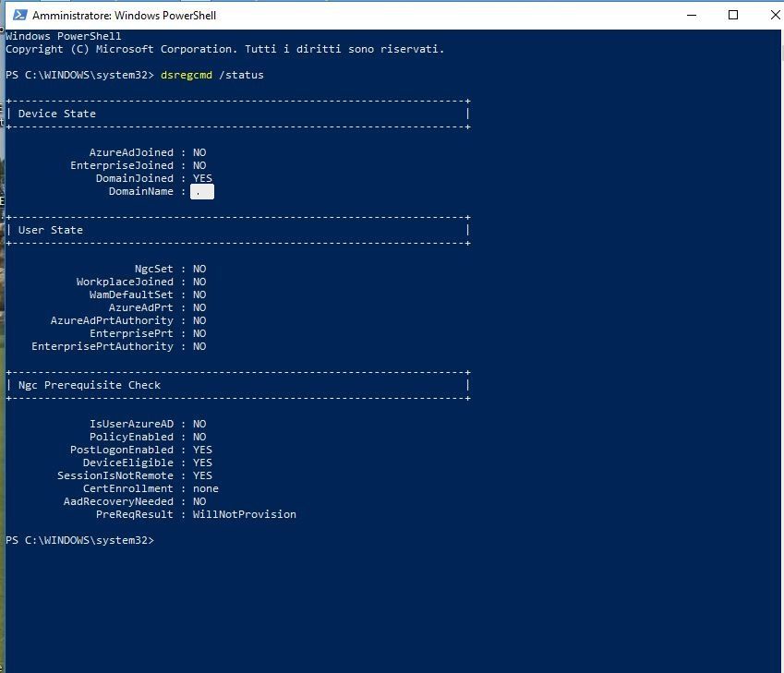784x673 pixels.
Task: Click the 'EnterprisePrt' row label
Action: click(x=131, y=333)
